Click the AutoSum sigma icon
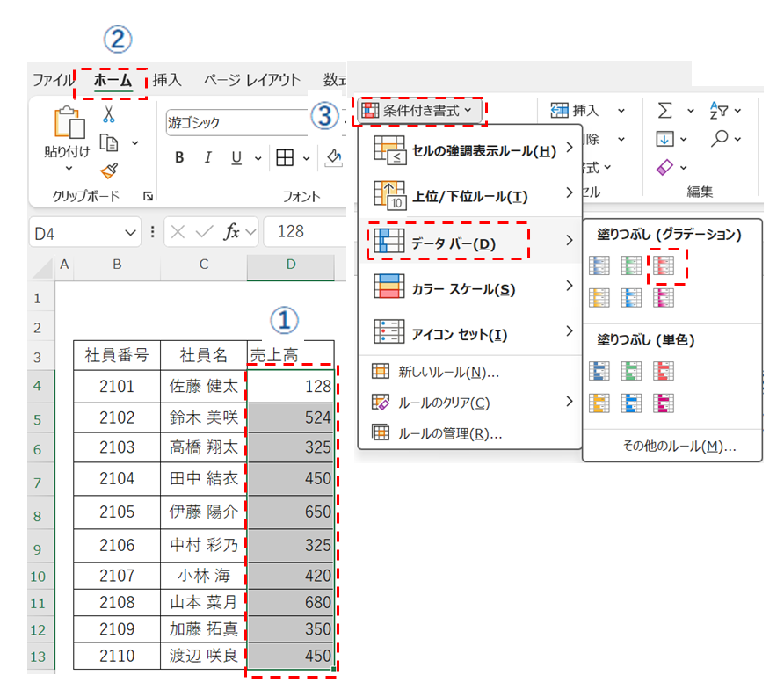Screen dimensions: 784x697 pos(665,111)
